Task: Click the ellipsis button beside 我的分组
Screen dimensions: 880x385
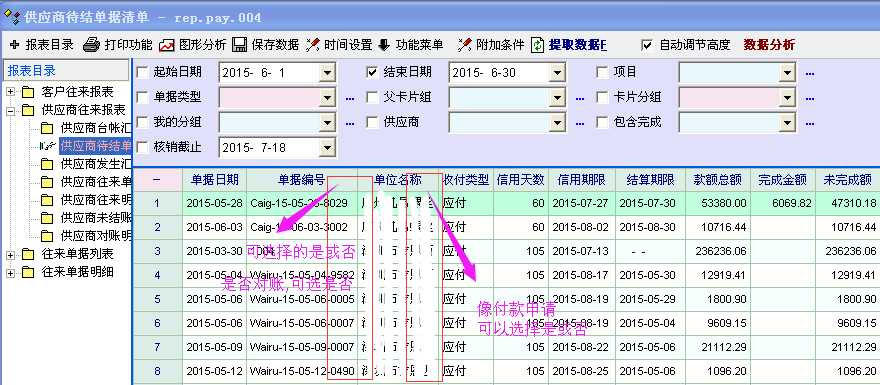Action: [x=350, y=123]
